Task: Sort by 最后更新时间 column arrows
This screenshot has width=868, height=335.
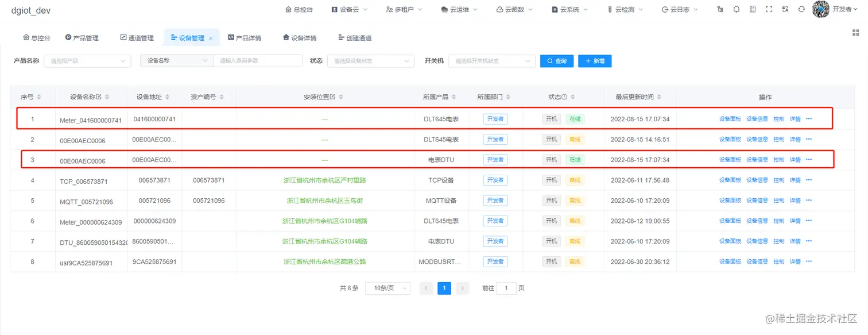Action: coord(659,97)
